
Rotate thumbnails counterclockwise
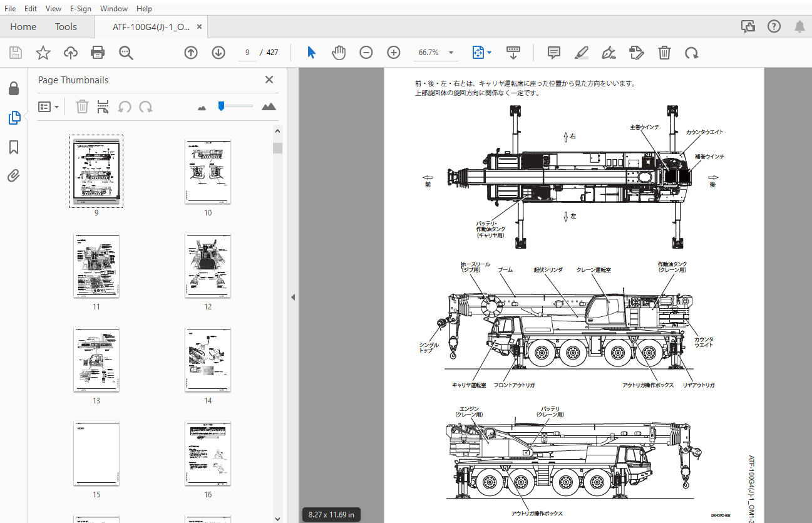coord(125,106)
